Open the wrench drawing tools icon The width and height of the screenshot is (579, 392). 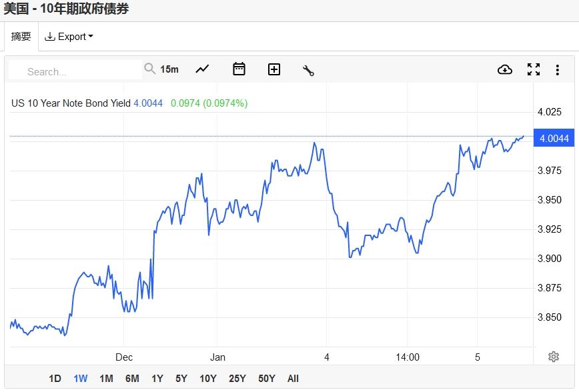pyautogui.click(x=308, y=70)
